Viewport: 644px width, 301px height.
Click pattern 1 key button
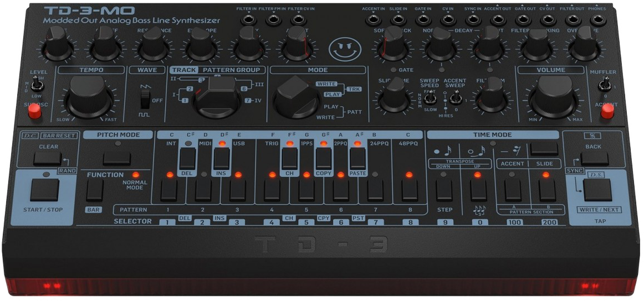click(x=169, y=190)
